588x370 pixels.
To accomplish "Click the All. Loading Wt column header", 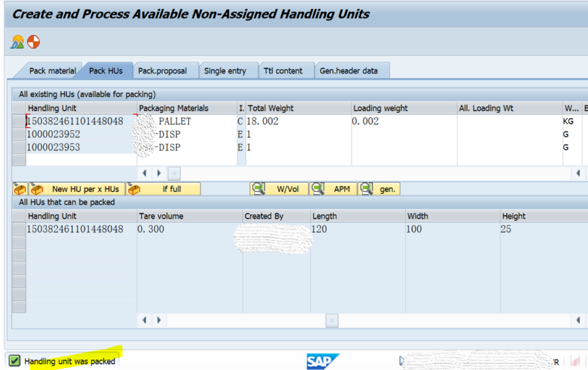I will point(510,108).
